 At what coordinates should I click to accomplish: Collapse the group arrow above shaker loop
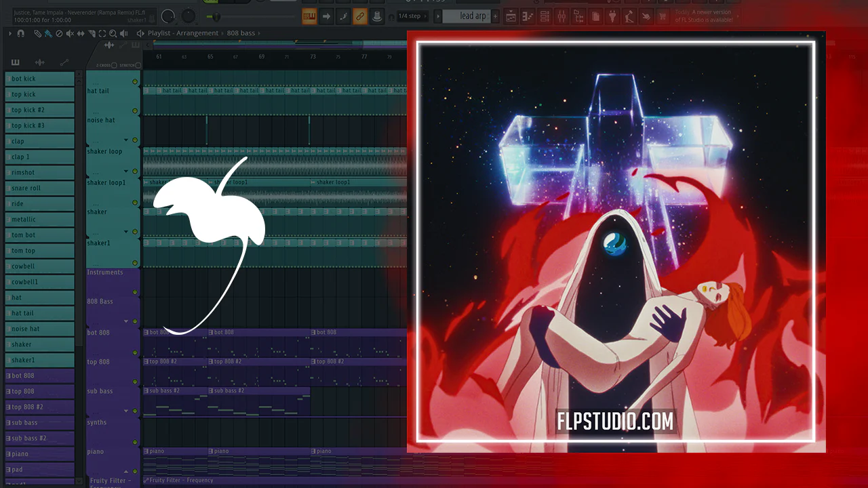coord(126,140)
